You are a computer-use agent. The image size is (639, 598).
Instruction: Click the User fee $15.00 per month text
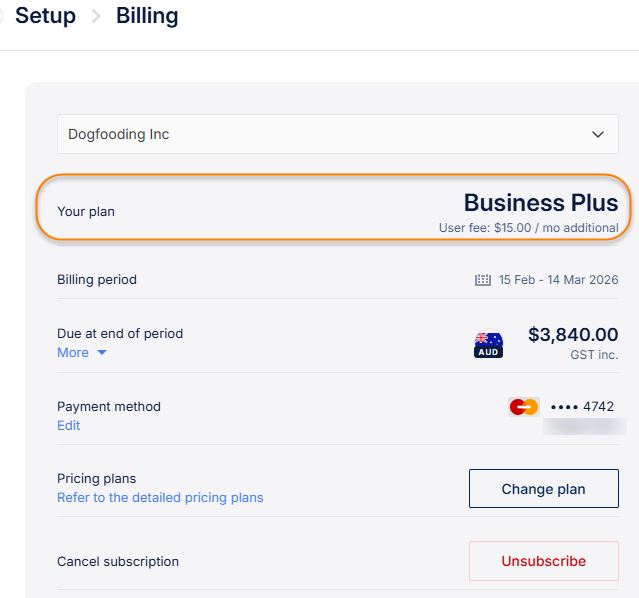pos(528,228)
